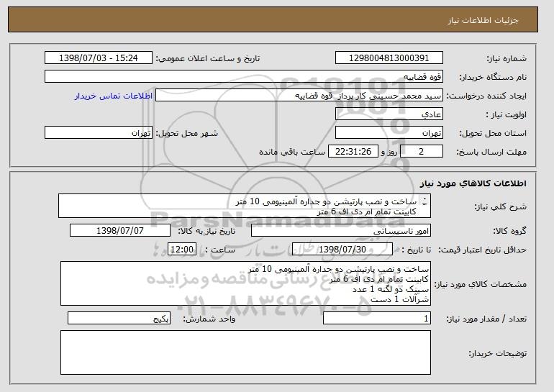Select the label واحد شمارش
The height and width of the screenshot is (392, 554).
(209, 319)
